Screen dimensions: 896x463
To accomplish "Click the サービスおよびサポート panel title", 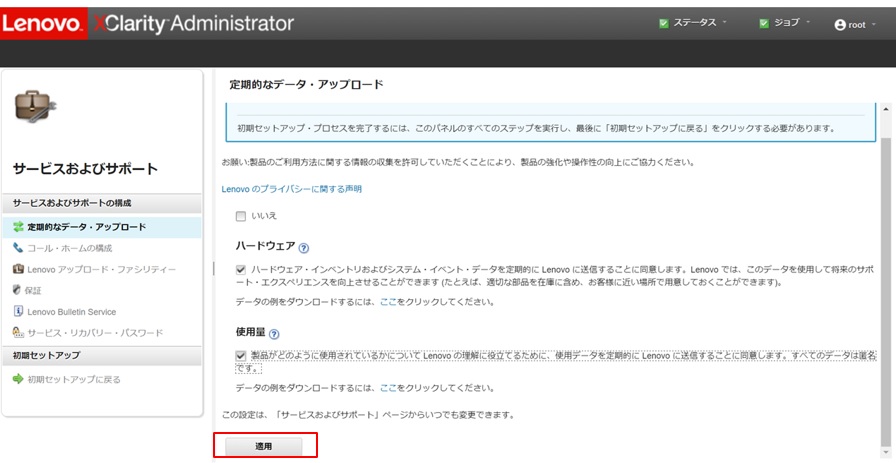I will [85, 169].
